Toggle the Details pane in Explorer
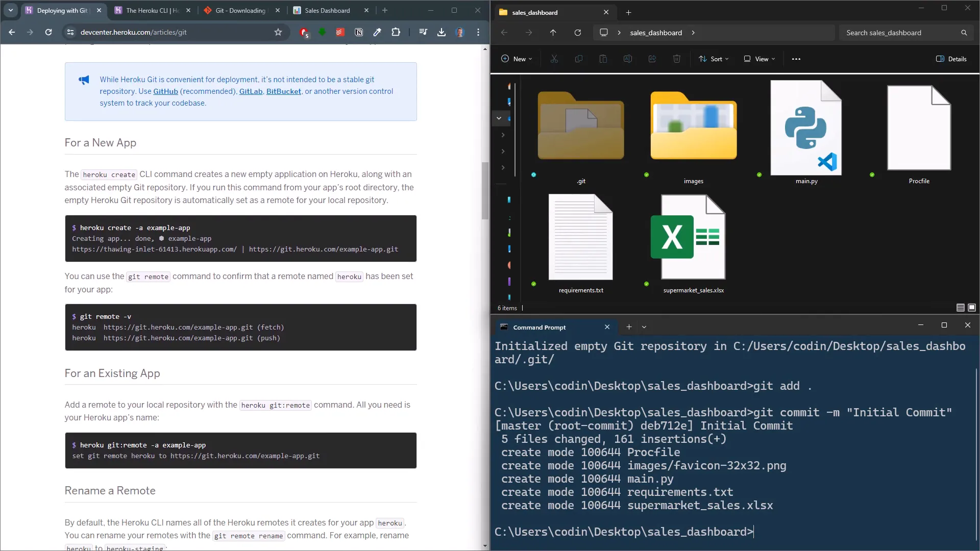The image size is (980, 551). coord(951,59)
